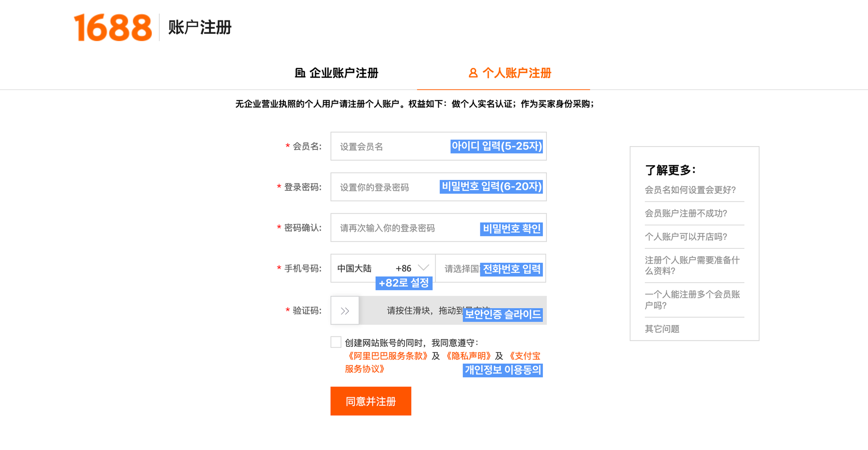
Task: Click the 同意并注册 orange button
Action: coord(371,401)
